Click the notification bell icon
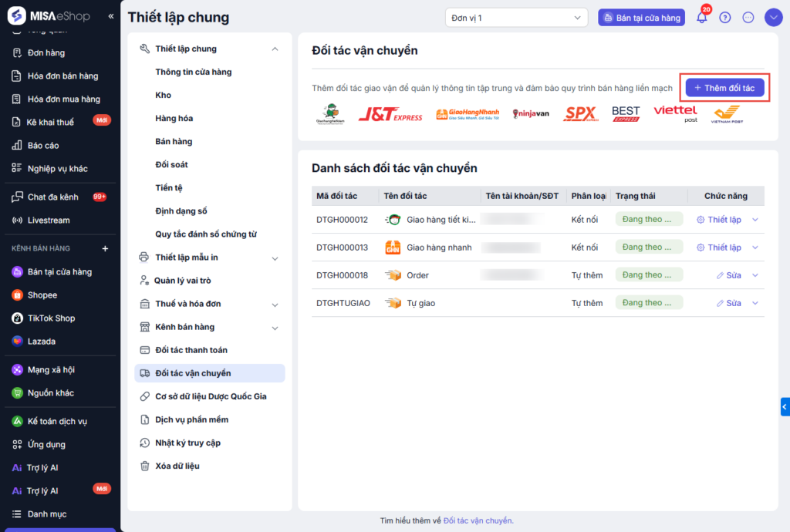The width and height of the screenshot is (790, 532). pyautogui.click(x=701, y=18)
